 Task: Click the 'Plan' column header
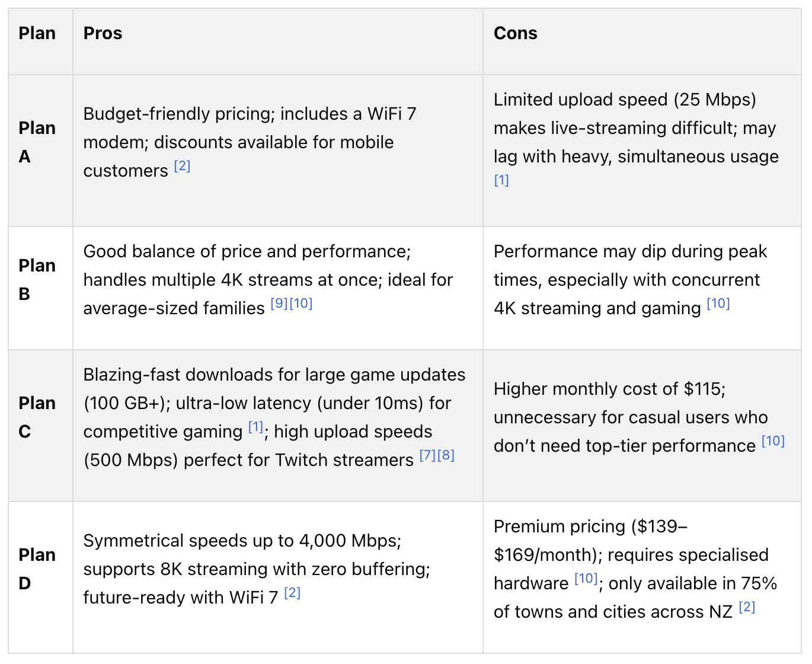pos(37,33)
